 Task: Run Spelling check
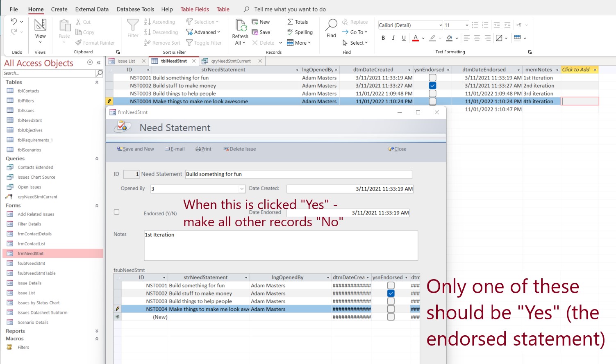point(300,32)
